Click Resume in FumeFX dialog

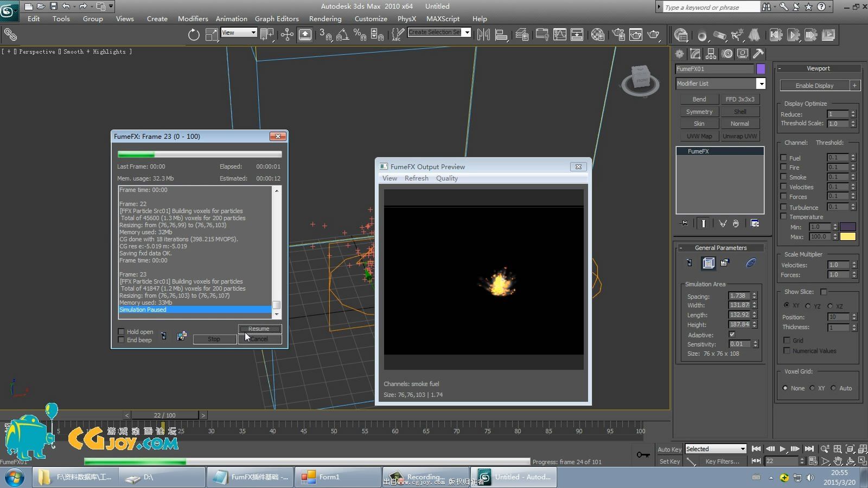(x=259, y=329)
